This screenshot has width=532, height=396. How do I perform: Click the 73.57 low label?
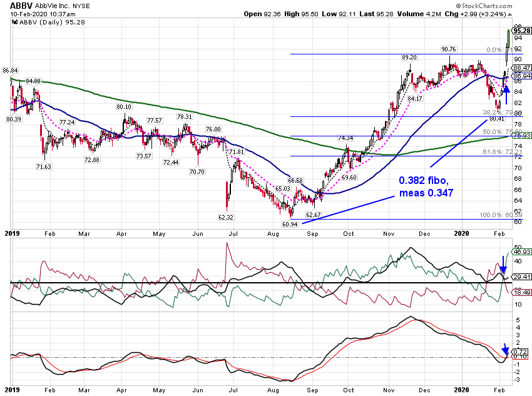click(x=144, y=156)
